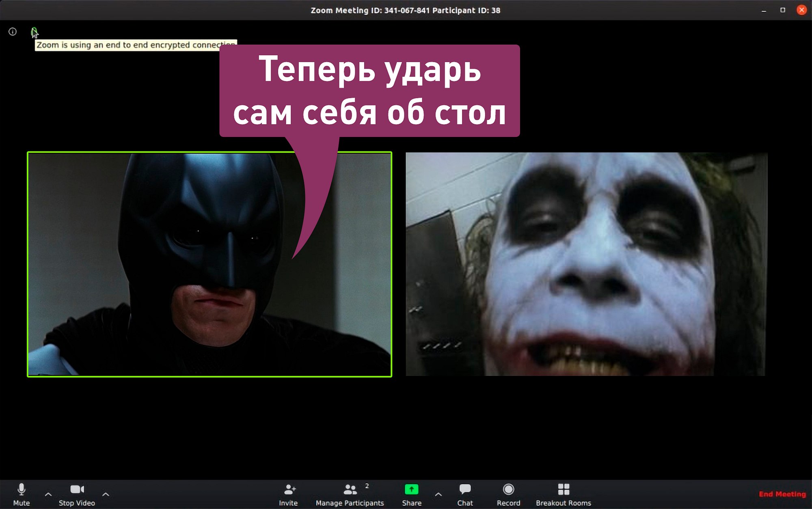Screen dimensions: 812x509
Task: Click End Meeting
Action: [782, 494]
